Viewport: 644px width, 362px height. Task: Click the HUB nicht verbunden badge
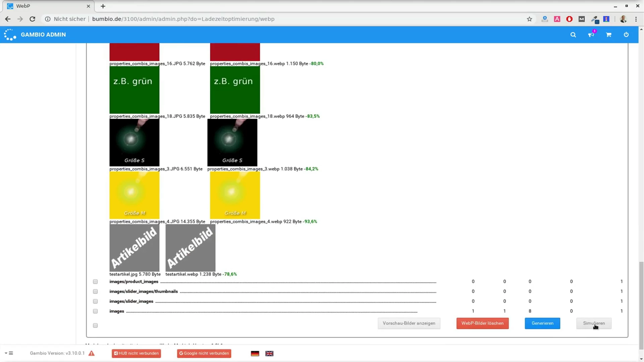point(136,353)
